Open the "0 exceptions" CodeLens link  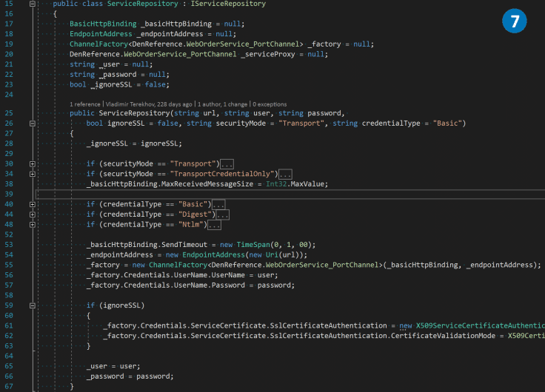point(271,104)
